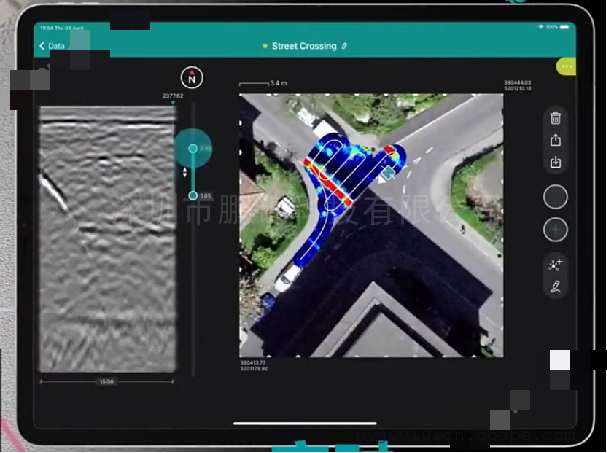Tap the radargram width scale bar

tap(106, 381)
